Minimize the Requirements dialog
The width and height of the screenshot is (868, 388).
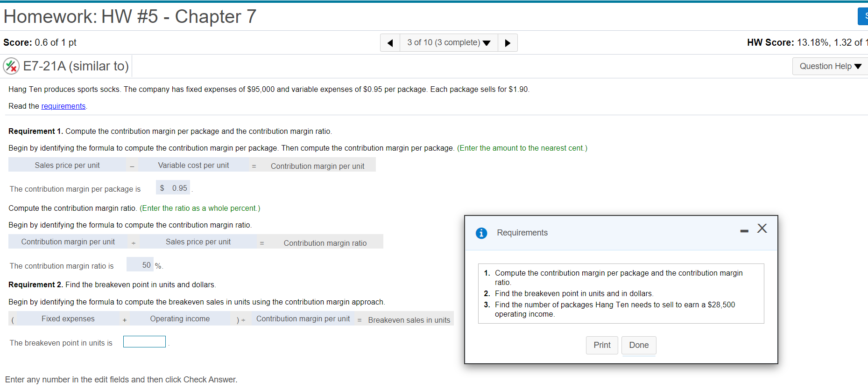tap(744, 231)
